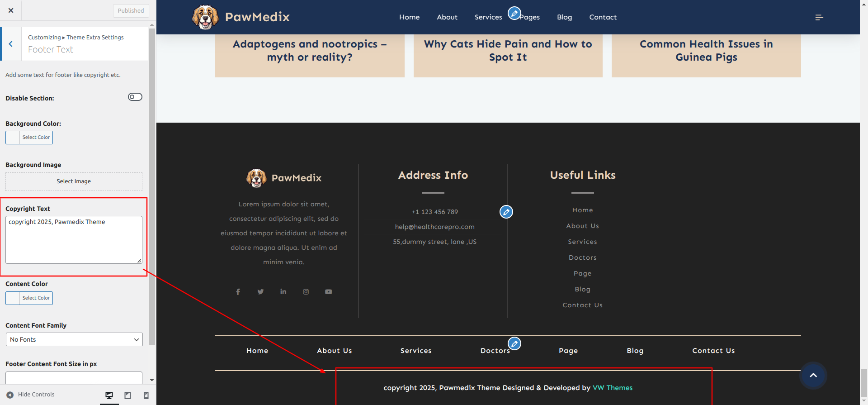Image resolution: width=868 pixels, height=405 pixels.
Task: Open the footer Facebook icon
Action: 238,292
